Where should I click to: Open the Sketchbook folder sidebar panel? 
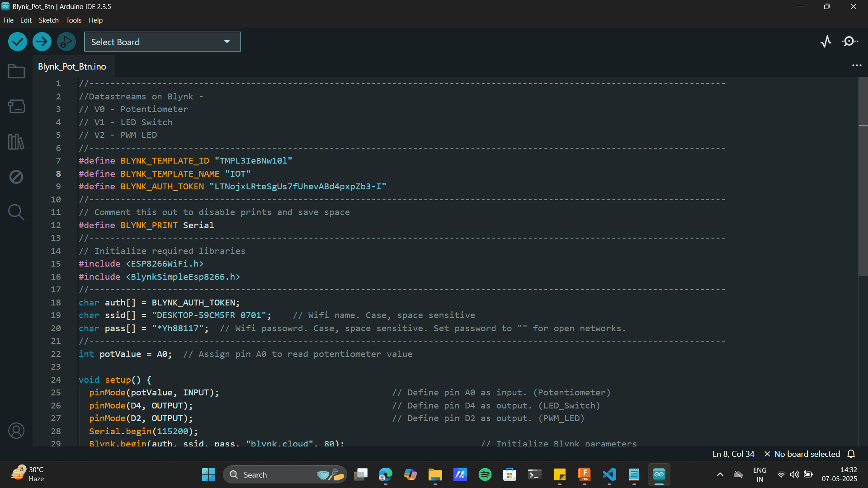click(x=16, y=71)
